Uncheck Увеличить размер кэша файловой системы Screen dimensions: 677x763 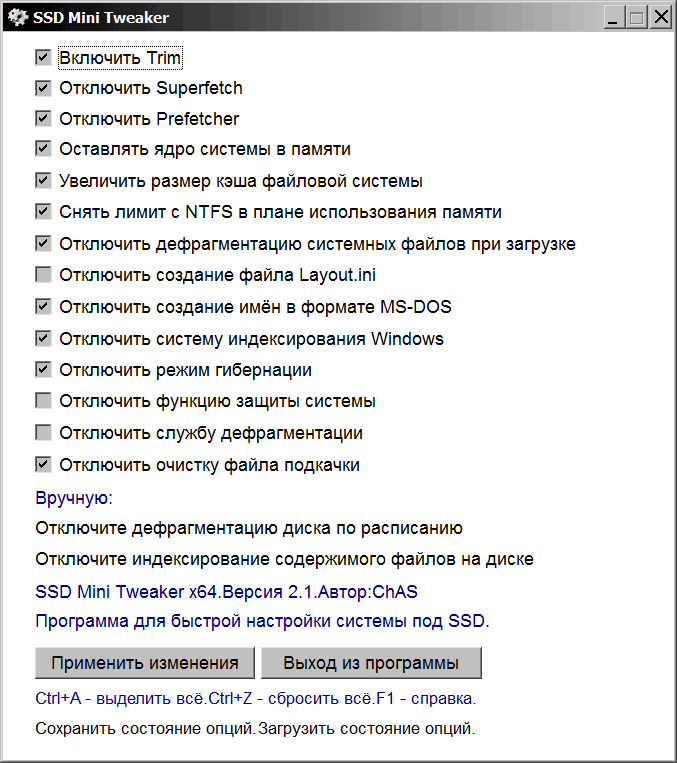43,181
